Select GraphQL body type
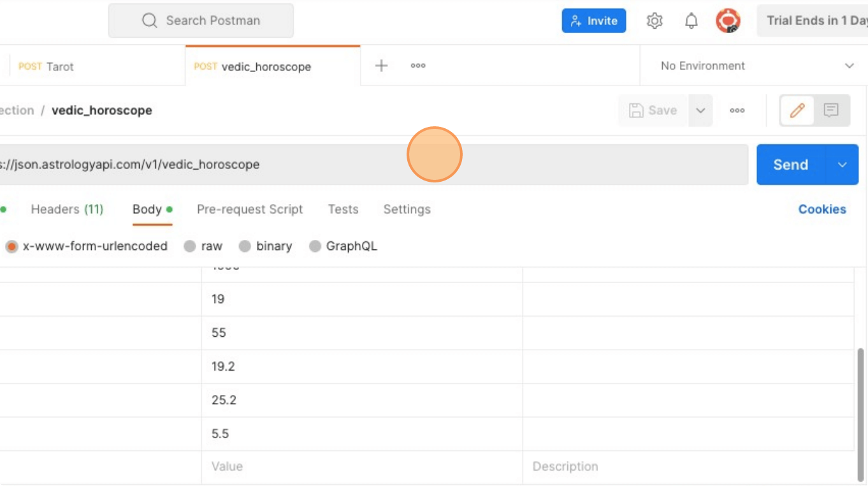 pyautogui.click(x=315, y=246)
